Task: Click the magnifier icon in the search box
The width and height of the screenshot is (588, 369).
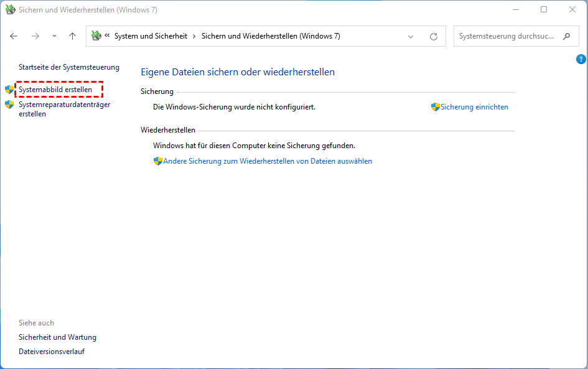Action: tap(566, 36)
